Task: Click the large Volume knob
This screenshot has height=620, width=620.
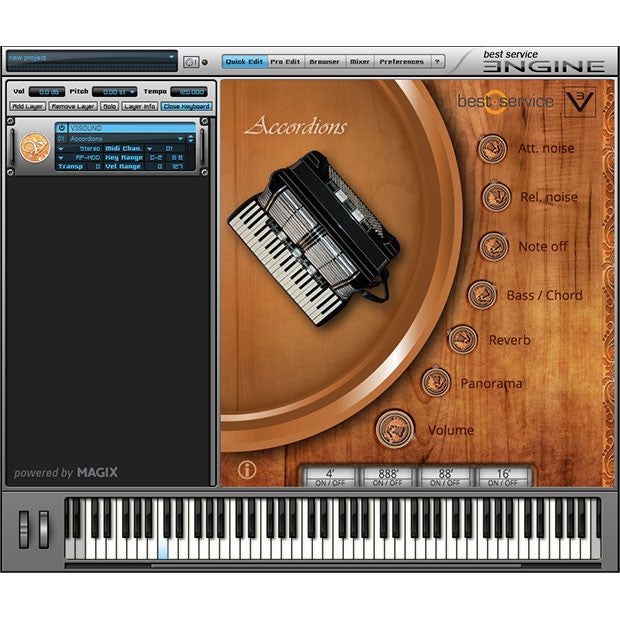Action: [395, 430]
